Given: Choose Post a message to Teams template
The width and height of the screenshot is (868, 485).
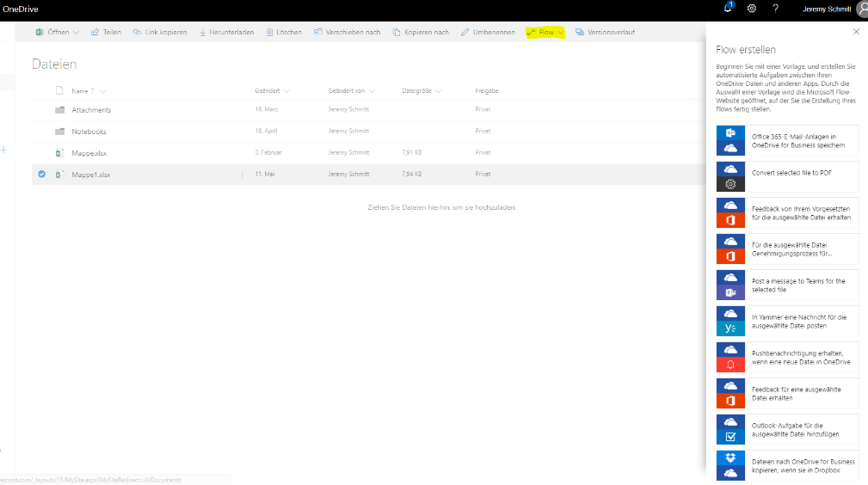Looking at the screenshot, I should (x=787, y=285).
